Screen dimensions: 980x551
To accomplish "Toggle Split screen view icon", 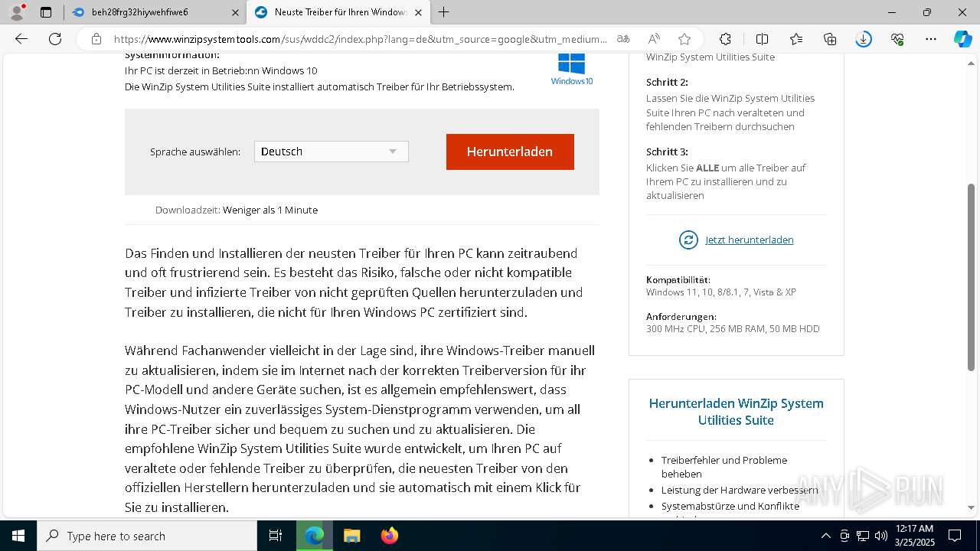I will pos(762,39).
